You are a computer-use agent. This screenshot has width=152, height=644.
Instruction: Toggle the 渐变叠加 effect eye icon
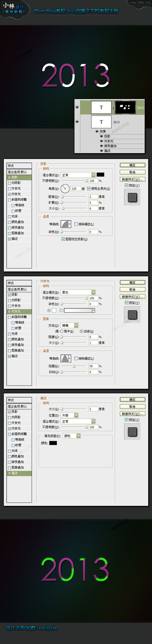point(101,146)
